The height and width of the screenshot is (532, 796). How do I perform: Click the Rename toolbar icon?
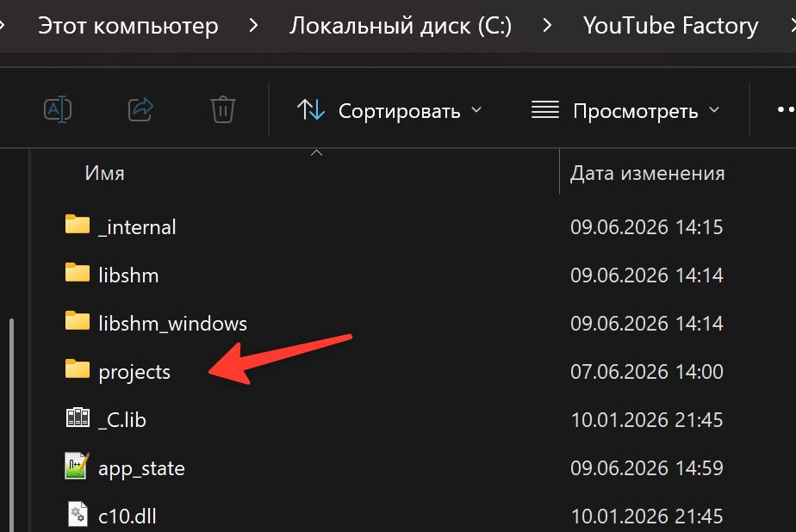(x=58, y=109)
